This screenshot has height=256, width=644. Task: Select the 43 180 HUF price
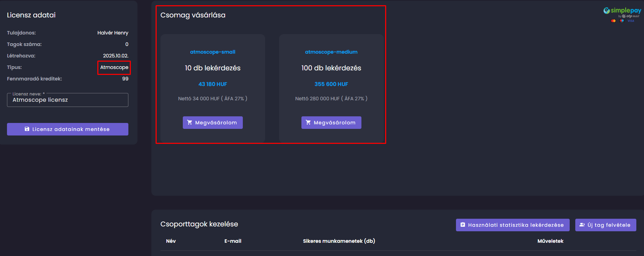pos(212,84)
